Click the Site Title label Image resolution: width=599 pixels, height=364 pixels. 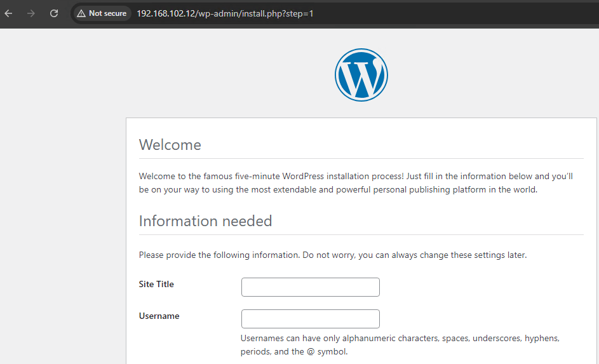156,284
